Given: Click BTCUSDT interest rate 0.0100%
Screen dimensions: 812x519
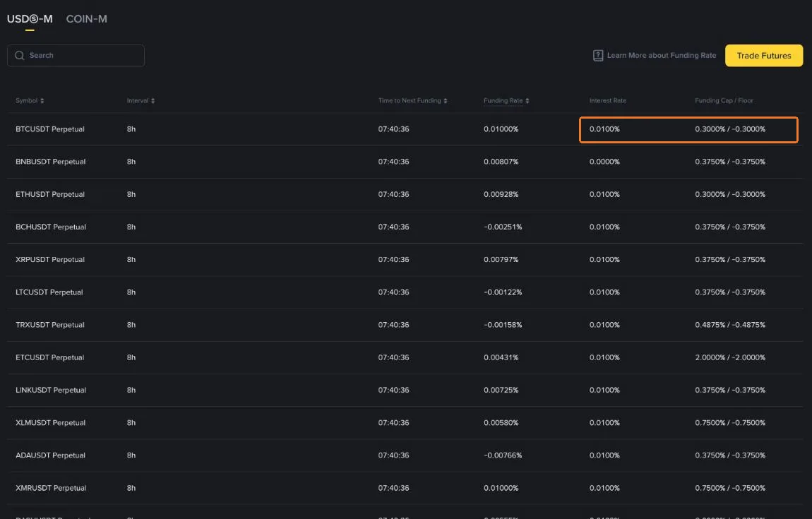Looking at the screenshot, I should pyautogui.click(x=604, y=129).
